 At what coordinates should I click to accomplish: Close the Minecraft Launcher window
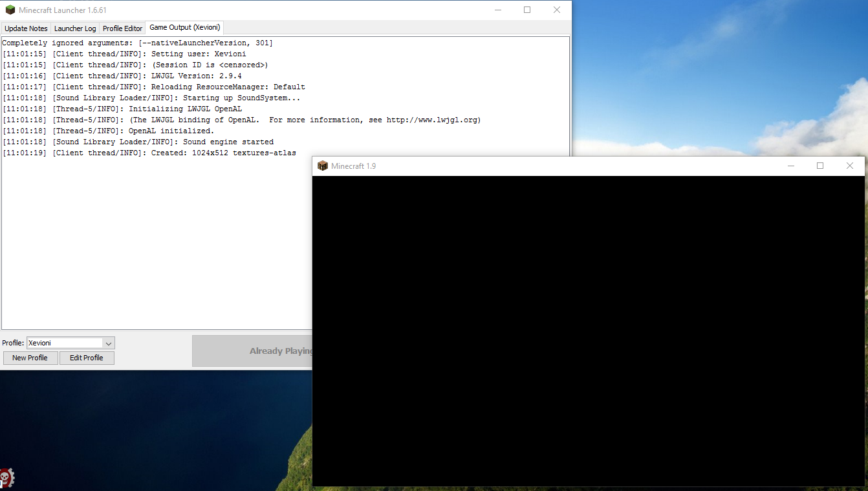pyautogui.click(x=557, y=10)
